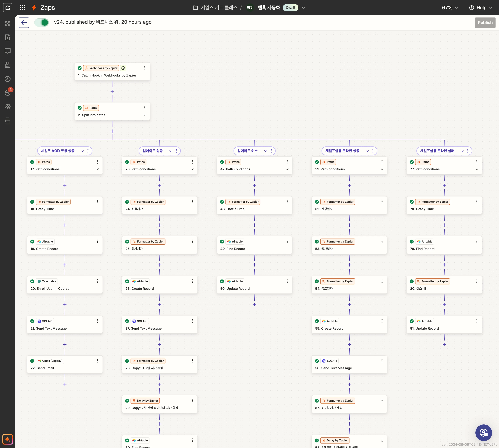Open the support chat bubble
This screenshot has width=499, height=448.
pos(483,432)
